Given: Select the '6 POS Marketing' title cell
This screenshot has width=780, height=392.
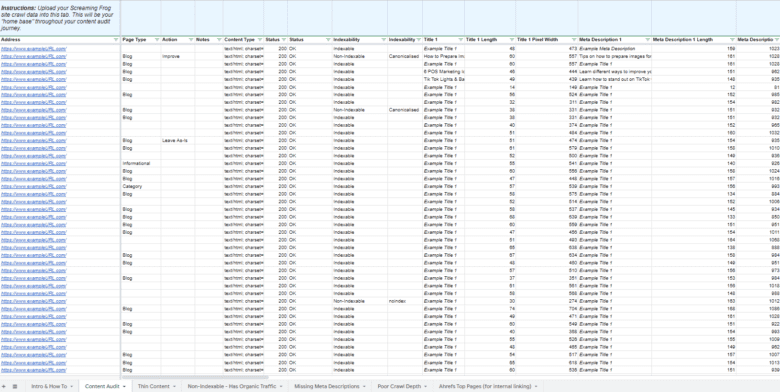Looking at the screenshot, I should (443, 72).
